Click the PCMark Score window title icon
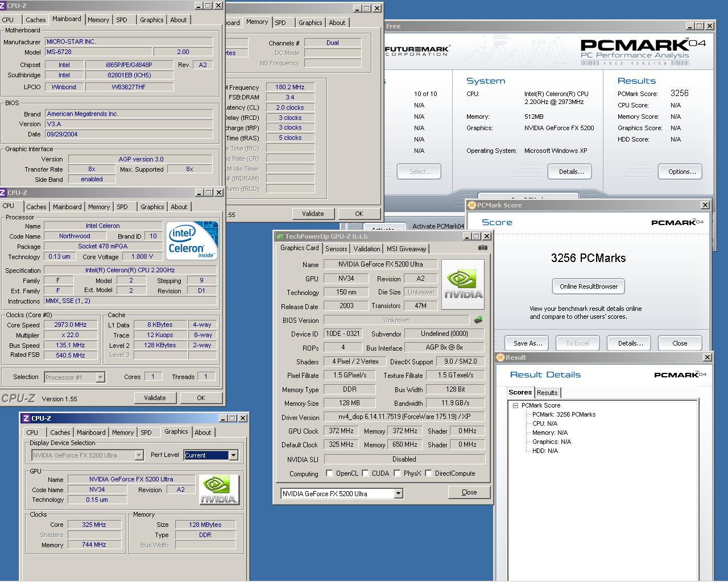 (471, 205)
